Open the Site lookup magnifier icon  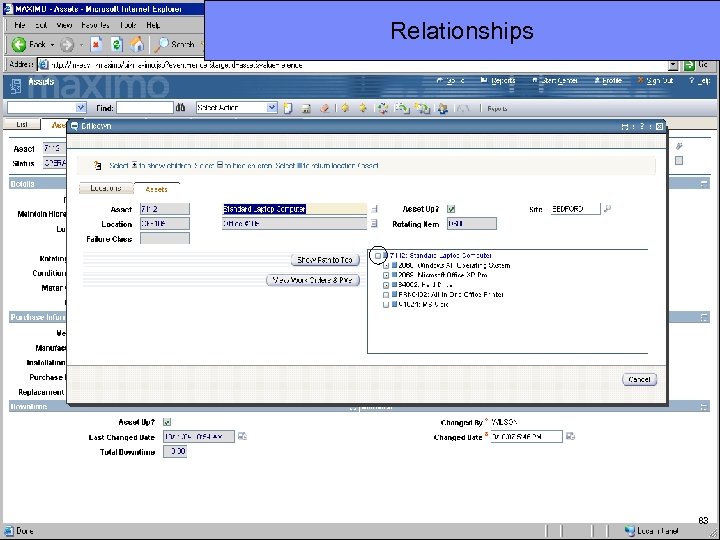tap(608, 209)
